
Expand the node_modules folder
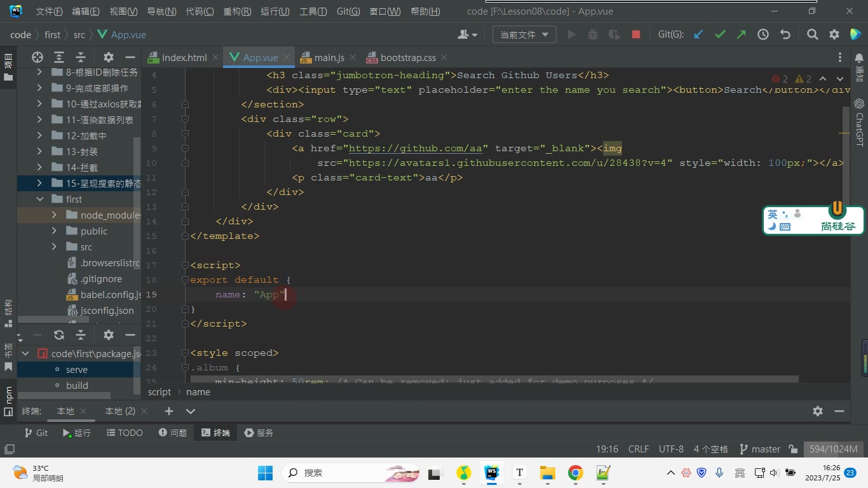55,215
